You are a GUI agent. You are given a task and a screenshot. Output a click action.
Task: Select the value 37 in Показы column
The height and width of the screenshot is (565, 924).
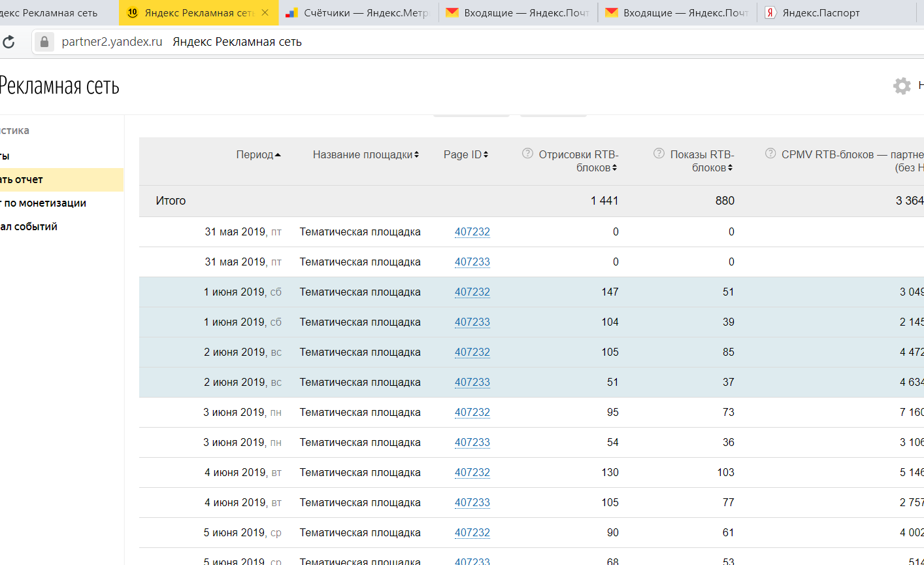click(729, 383)
